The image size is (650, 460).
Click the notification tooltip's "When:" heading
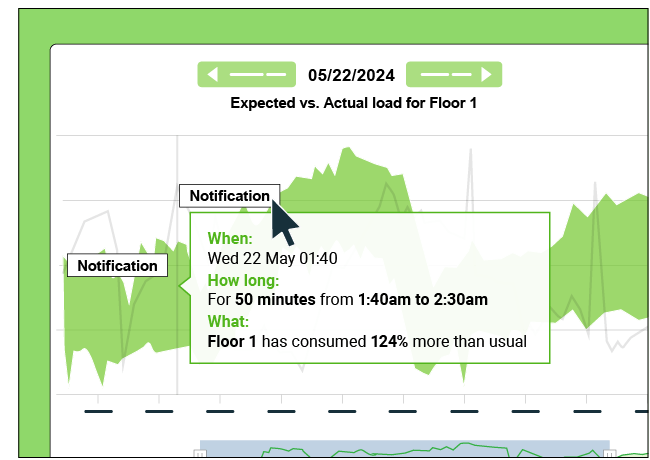click(x=229, y=238)
